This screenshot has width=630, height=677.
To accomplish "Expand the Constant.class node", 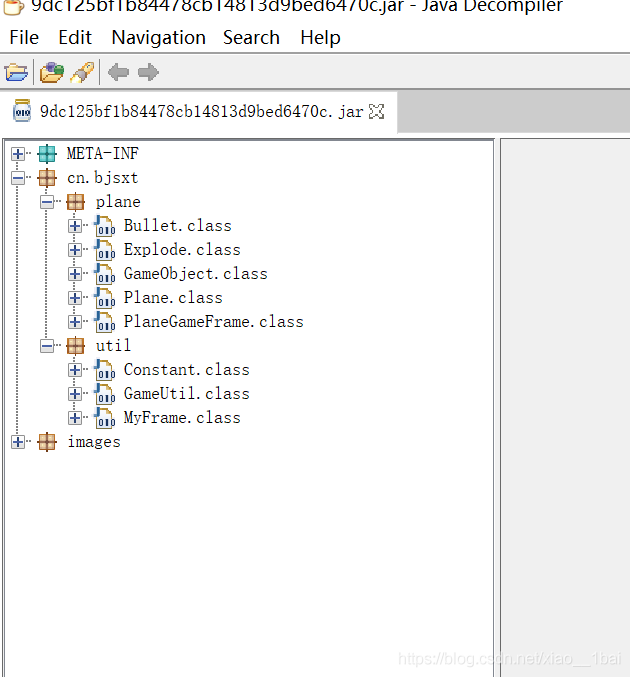I will point(75,370).
